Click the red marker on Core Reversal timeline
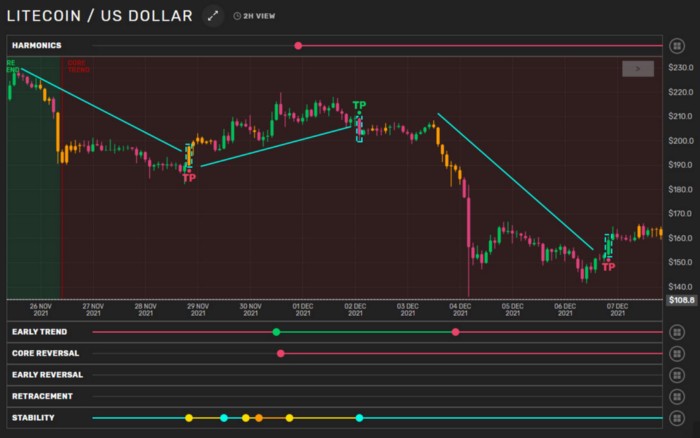Image resolution: width=700 pixels, height=438 pixels. (x=280, y=353)
